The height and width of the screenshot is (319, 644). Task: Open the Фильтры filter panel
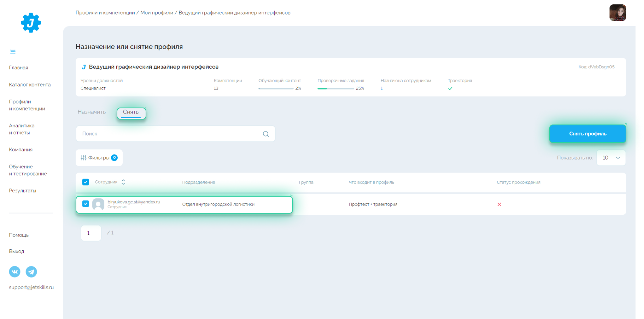click(99, 158)
